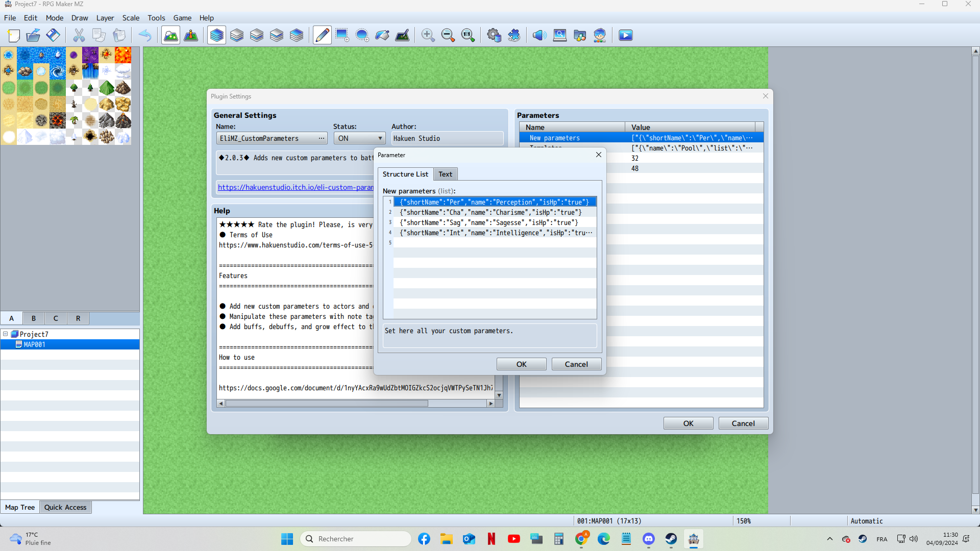
Task: Click the plugin Name browse ellipsis
Action: click(322, 138)
